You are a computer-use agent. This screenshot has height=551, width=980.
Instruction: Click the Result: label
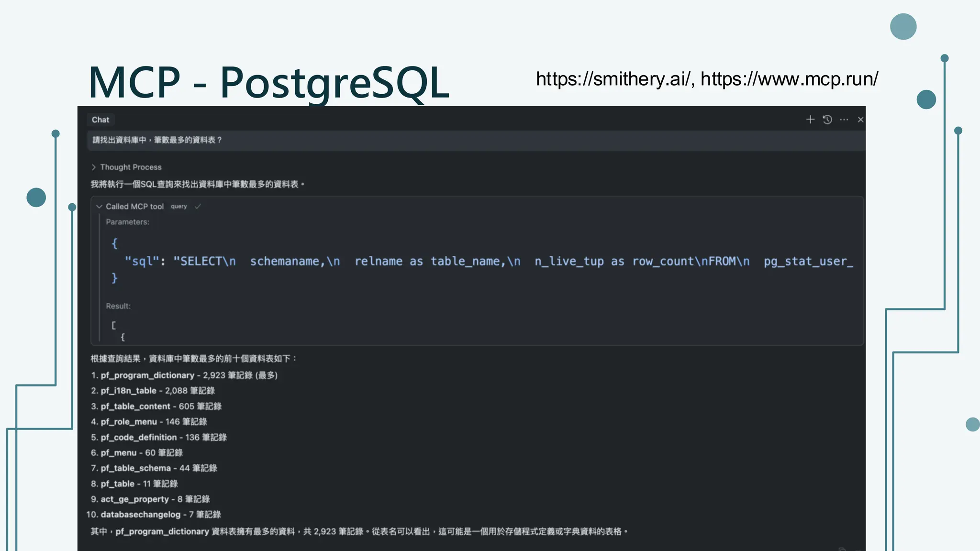[118, 306]
